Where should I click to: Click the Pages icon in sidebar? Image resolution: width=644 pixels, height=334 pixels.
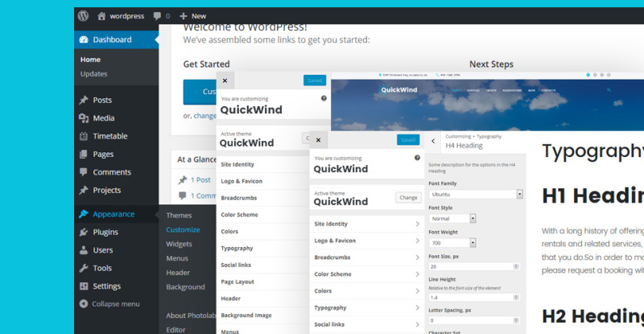pos(84,154)
